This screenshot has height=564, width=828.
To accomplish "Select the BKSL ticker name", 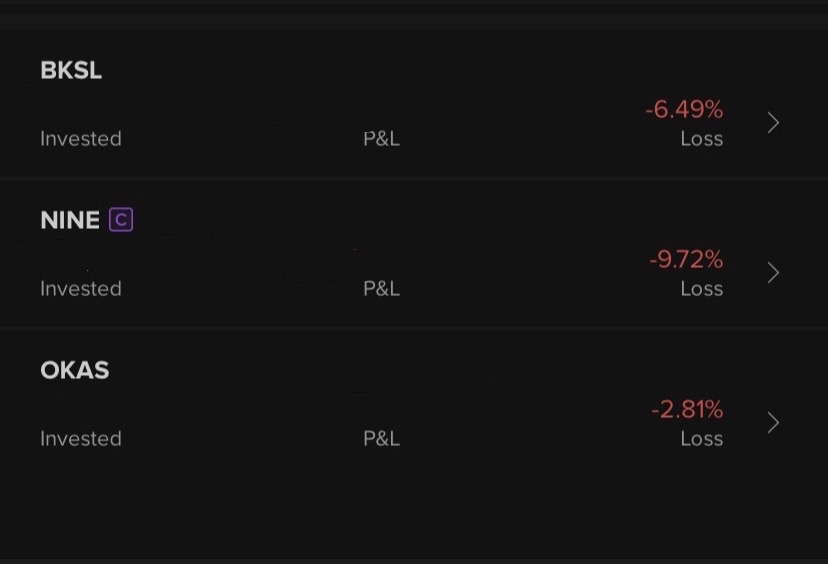I will 71,71.
